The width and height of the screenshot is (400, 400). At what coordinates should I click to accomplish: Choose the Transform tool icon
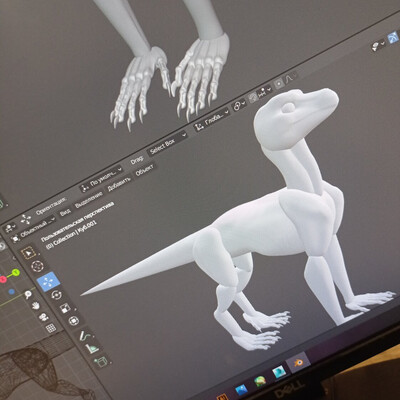tap(73, 321)
